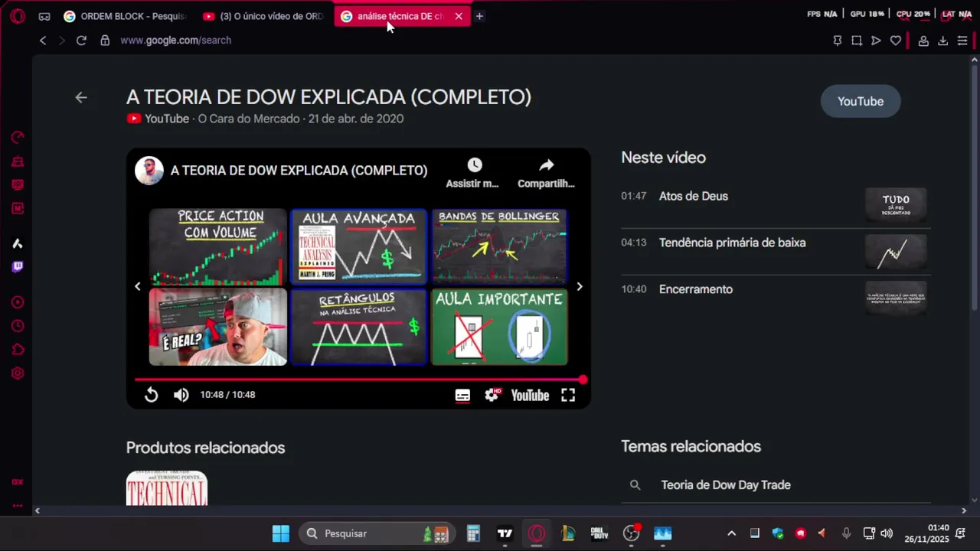Click the Compartilhar share arrow
The height and width of the screenshot is (551, 980).
pos(546,165)
